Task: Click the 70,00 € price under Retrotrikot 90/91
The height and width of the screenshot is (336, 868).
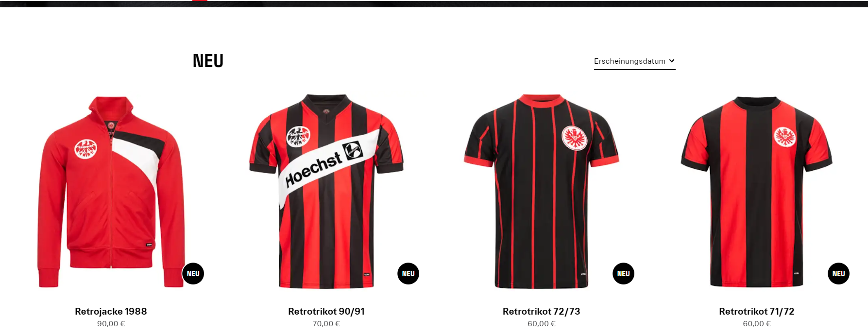Action: (x=326, y=324)
